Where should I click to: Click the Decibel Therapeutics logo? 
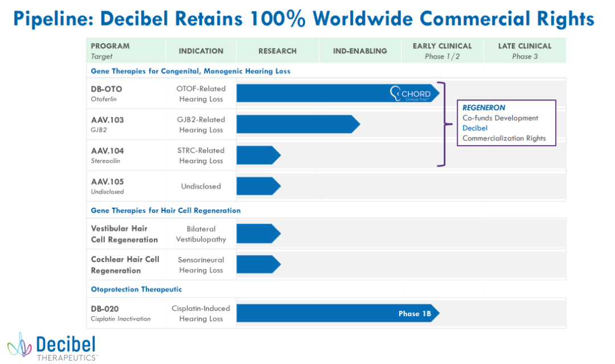52,347
